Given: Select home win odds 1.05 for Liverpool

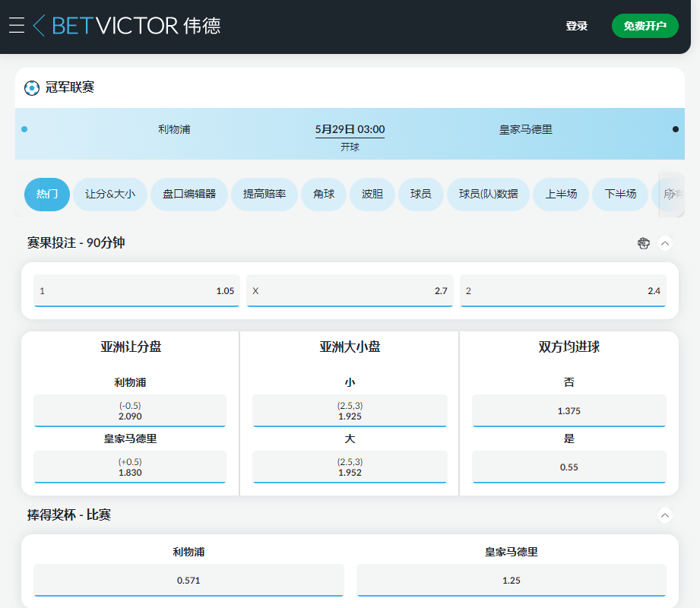Looking at the screenshot, I should click(x=136, y=290).
